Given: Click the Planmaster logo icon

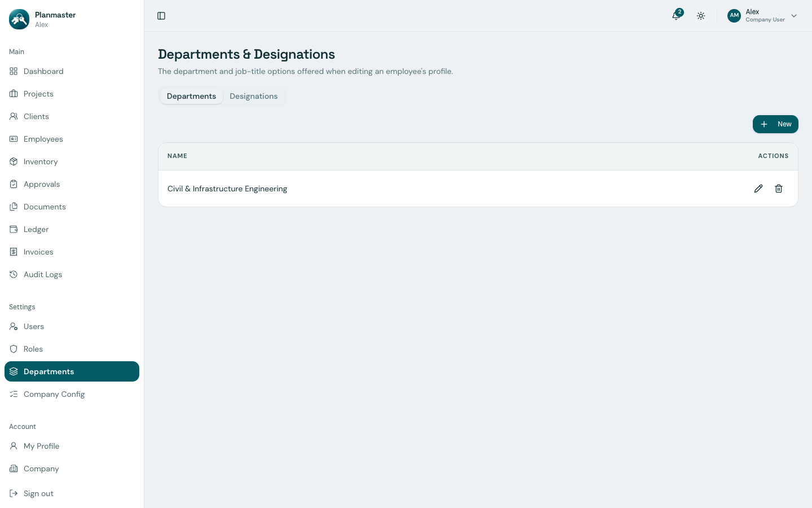Looking at the screenshot, I should pos(19,19).
